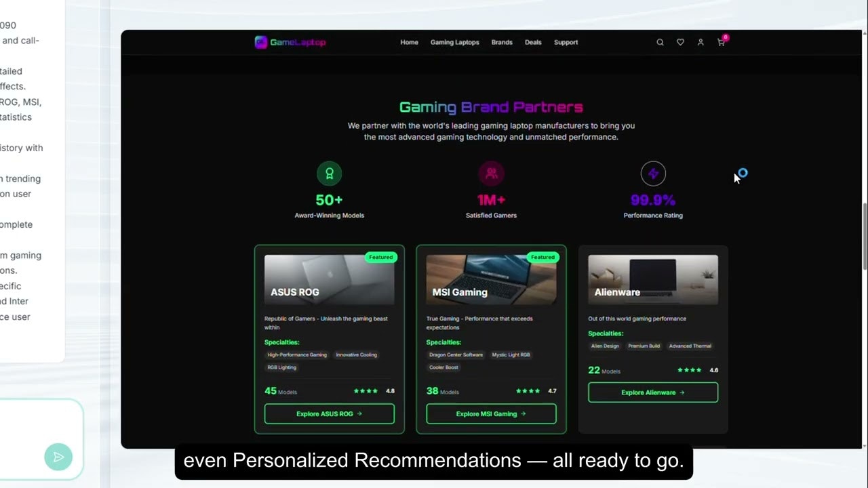Image resolution: width=868 pixels, height=488 pixels.
Task: Click Alienware star rating 4.6
Action: 698,370
